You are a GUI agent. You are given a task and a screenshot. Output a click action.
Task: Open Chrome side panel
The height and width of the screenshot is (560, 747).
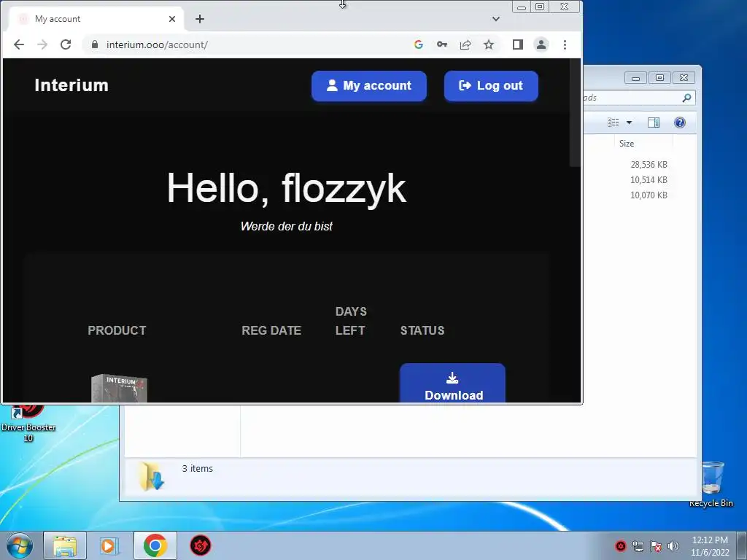[x=518, y=44]
